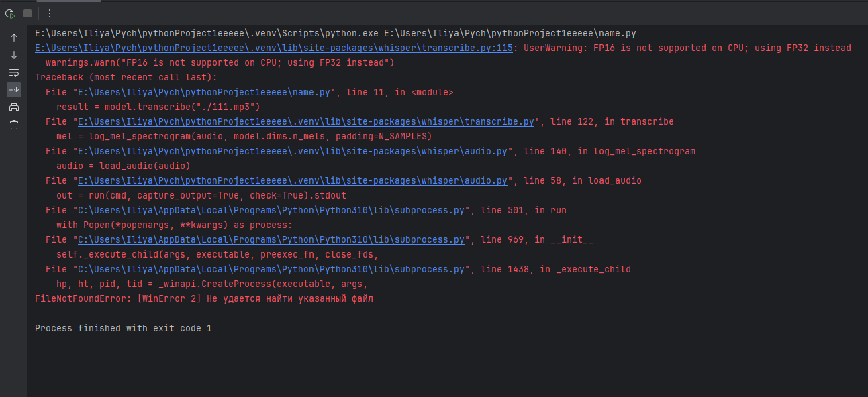Print the console output

pyautogui.click(x=14, y=107)
